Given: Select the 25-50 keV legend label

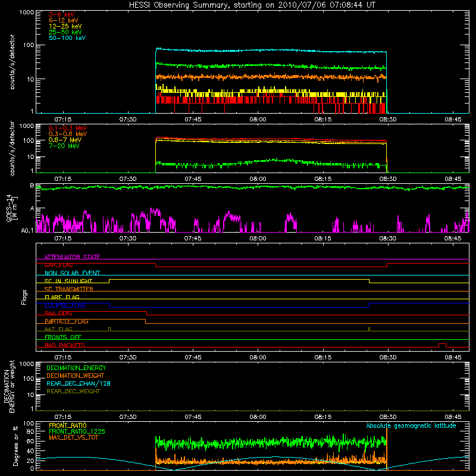Looking at the screenshot, I should 65,32.
